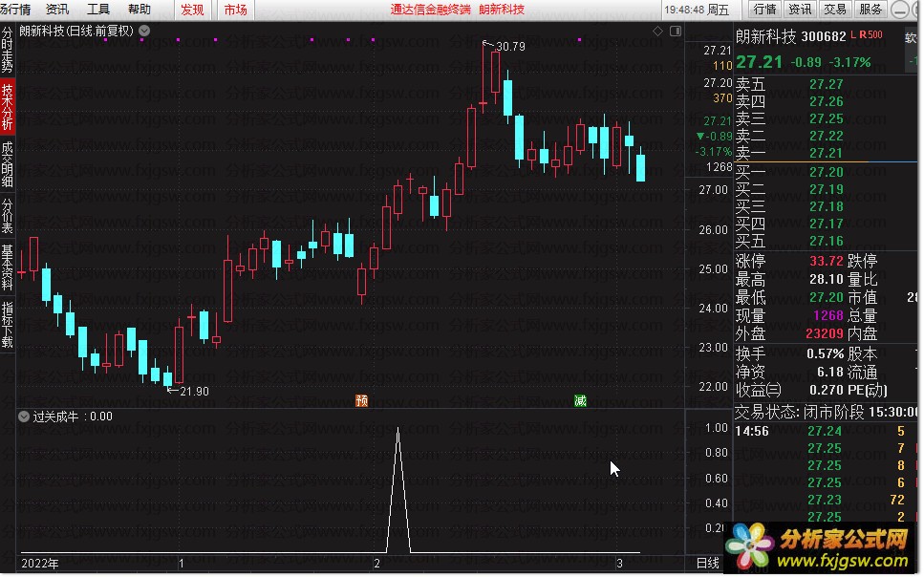Open the 工具 menu
This screenshot has height=577, width=924.
[98, 10]
